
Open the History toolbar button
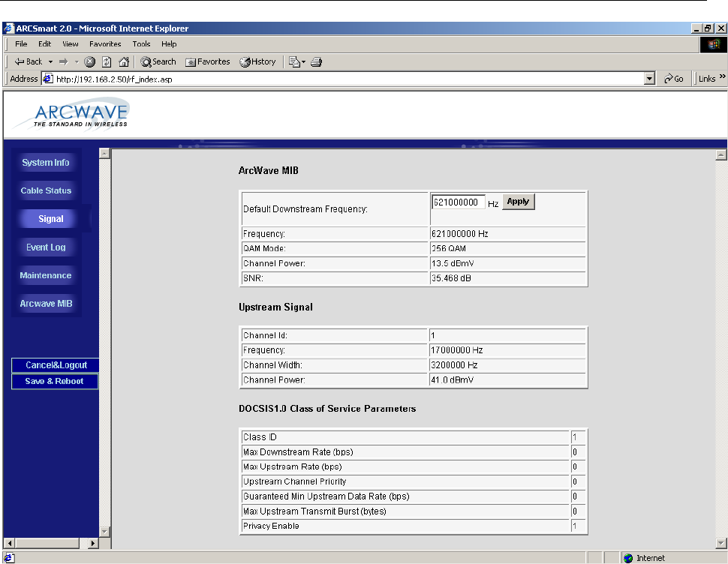[257, 61]
